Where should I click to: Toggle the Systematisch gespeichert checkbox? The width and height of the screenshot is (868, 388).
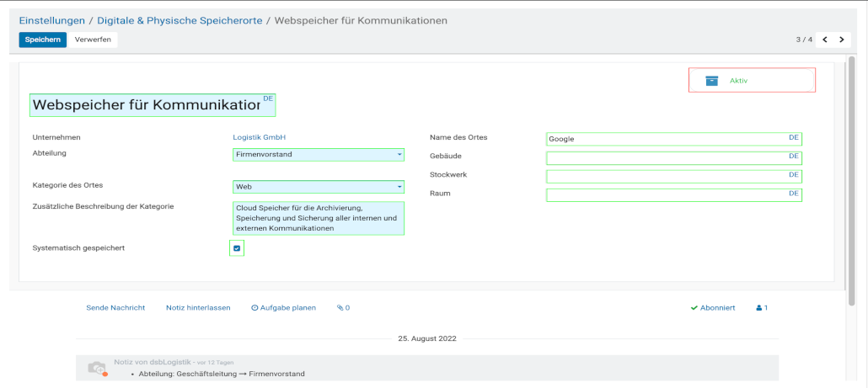[x=237, y=248]
